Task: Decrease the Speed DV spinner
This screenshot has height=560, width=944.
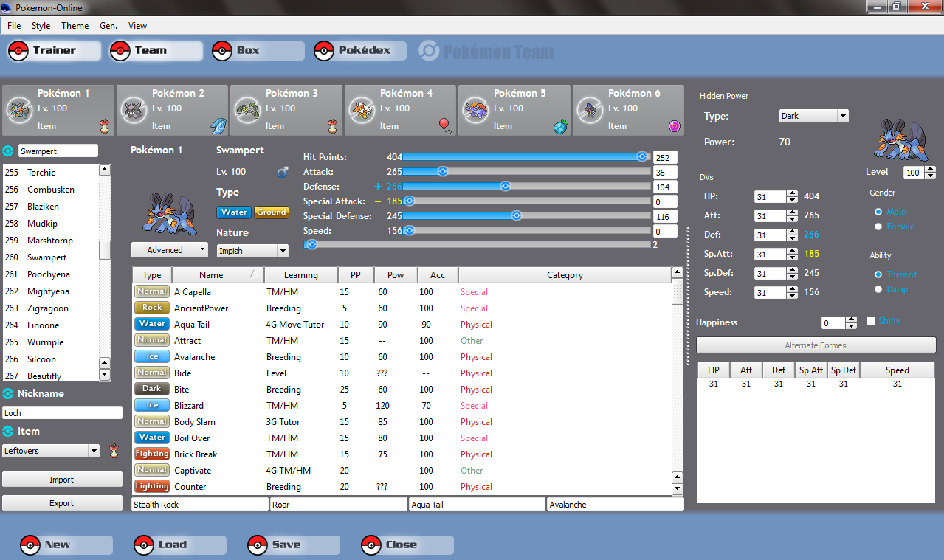Action: [x=793, y=296]
